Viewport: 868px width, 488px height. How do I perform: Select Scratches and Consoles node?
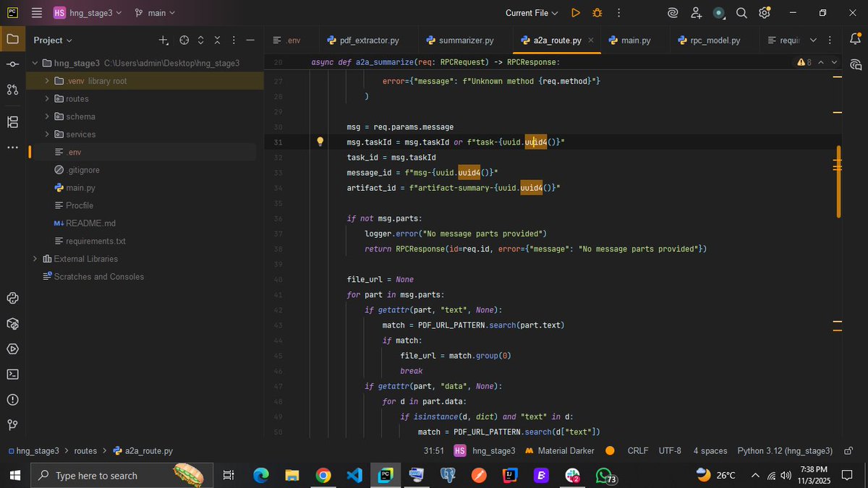pyautogui.click(x=93, y=277)
